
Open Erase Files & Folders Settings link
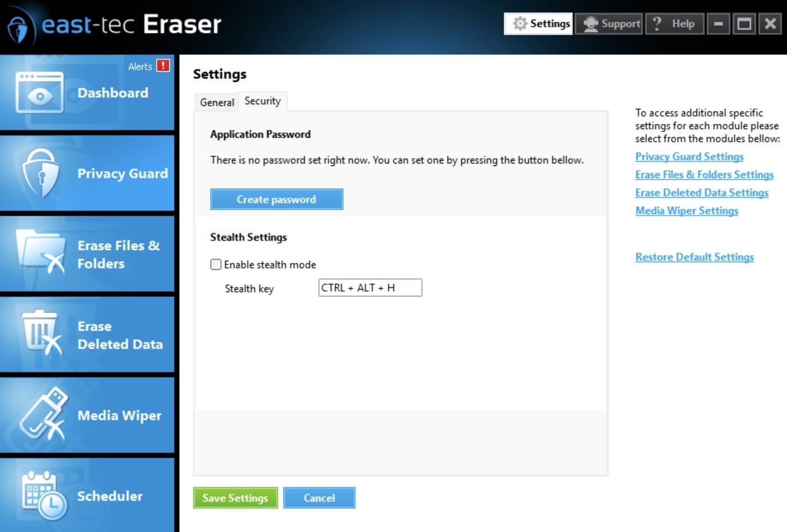[x=704, y=174]
